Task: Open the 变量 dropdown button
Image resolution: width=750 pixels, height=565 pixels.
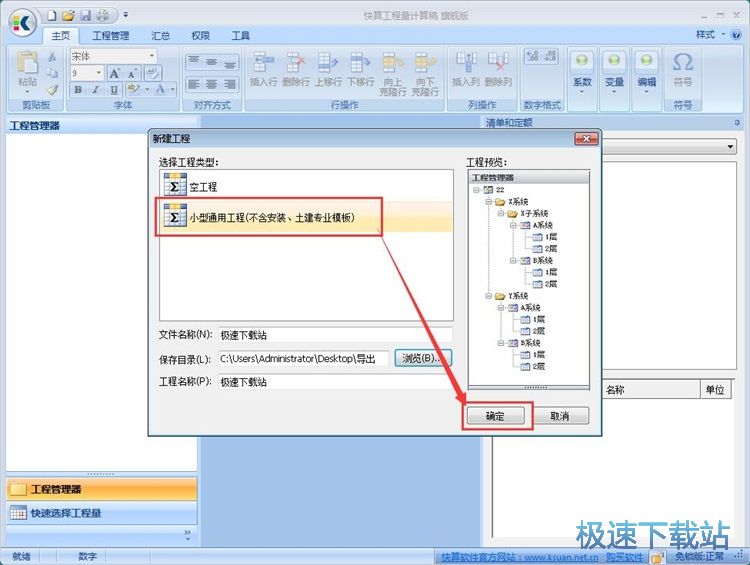Action: [x=614, y=72]
